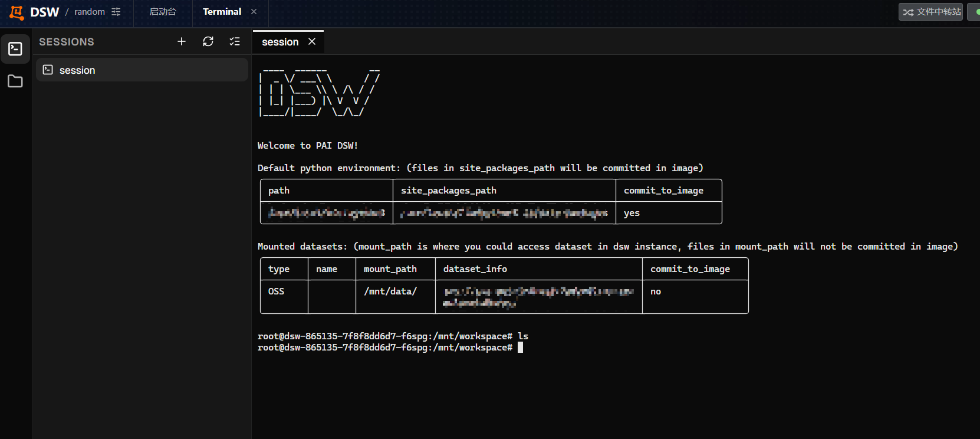This screenshot has height=439, width=980.
Task: Select session in the sessions list
Action: [x=142, y=70]
